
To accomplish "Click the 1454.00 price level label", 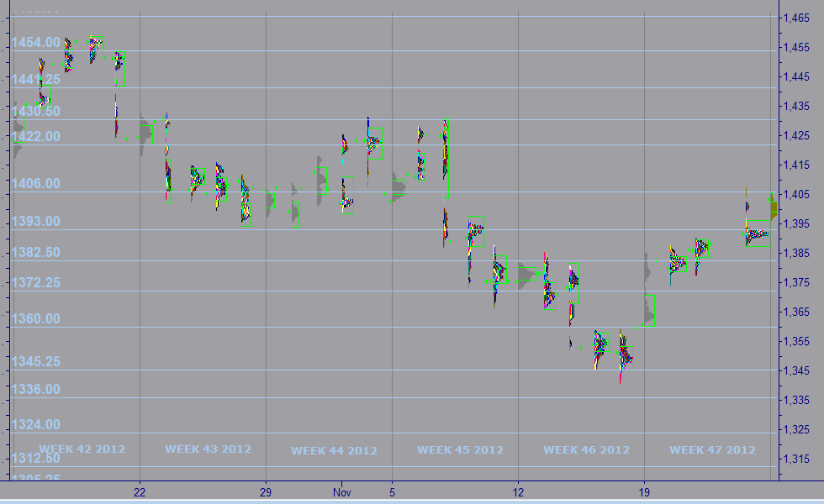I will tap(35, 43).
